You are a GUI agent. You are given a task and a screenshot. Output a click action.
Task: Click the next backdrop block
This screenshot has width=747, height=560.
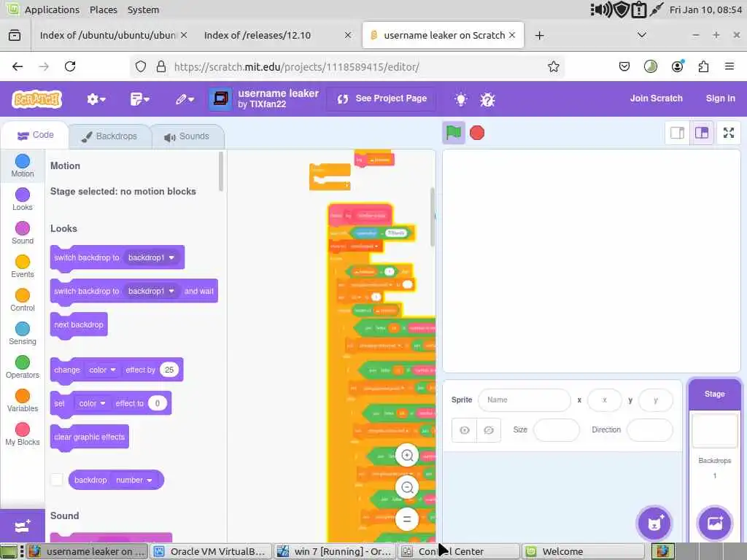[x=79, y=324]
